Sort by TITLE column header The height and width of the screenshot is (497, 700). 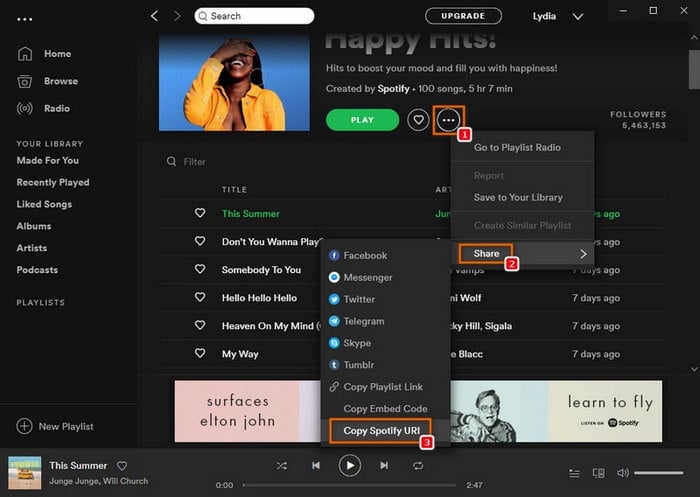tap(234, 190)
